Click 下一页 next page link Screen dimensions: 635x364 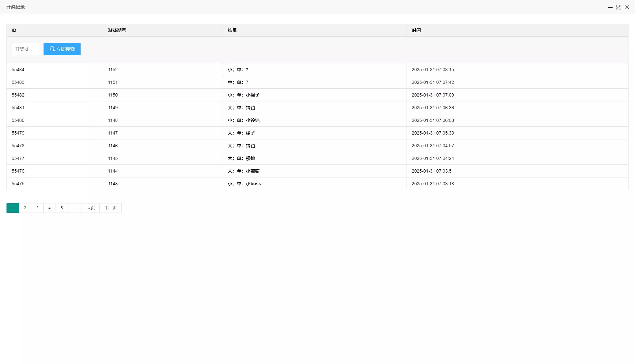click(110, 208)
